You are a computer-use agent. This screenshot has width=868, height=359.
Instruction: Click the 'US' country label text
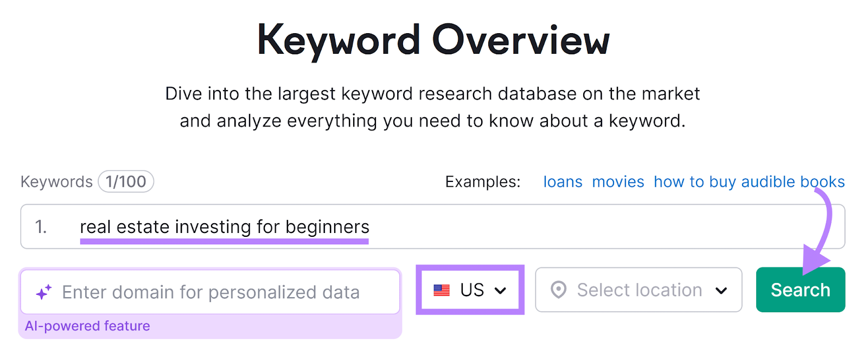[471, 290]
